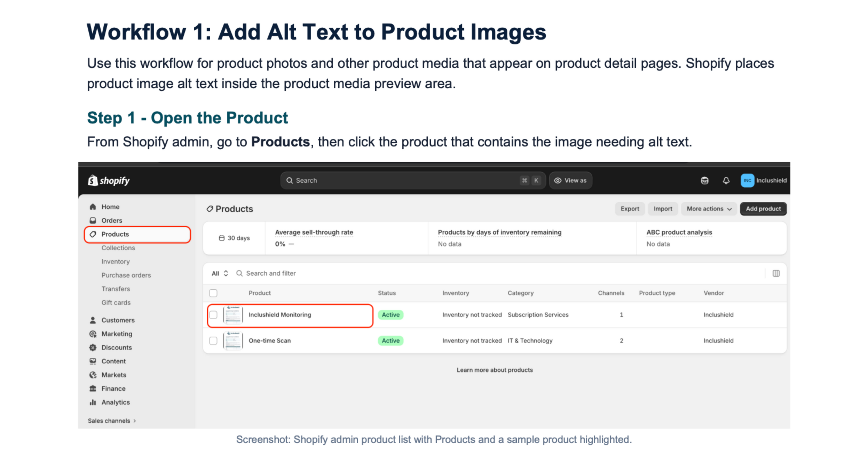The width and height of the screenshot is (868, 474).
Task: Click the Analytics bar chart icon
Action: coord(93,402)
